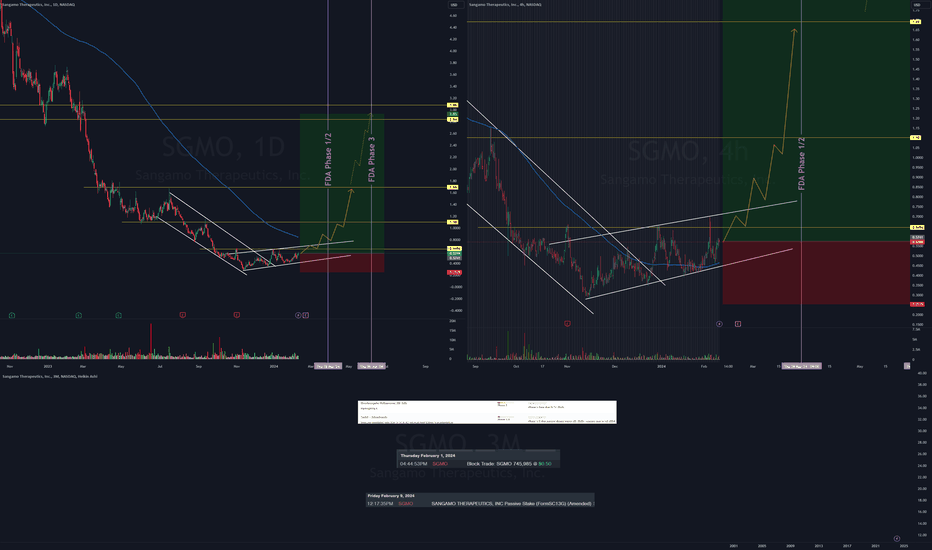Click 2013 on the 3M time axis
This screenshot has width=932, height=550.
pyautogui.click(x=818, y=546)
